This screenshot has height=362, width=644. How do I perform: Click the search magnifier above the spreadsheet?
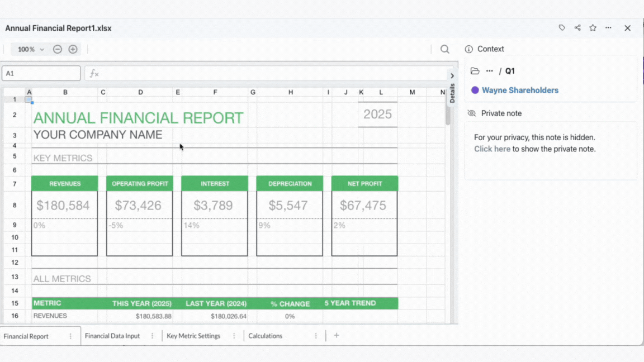pos(444,49)
